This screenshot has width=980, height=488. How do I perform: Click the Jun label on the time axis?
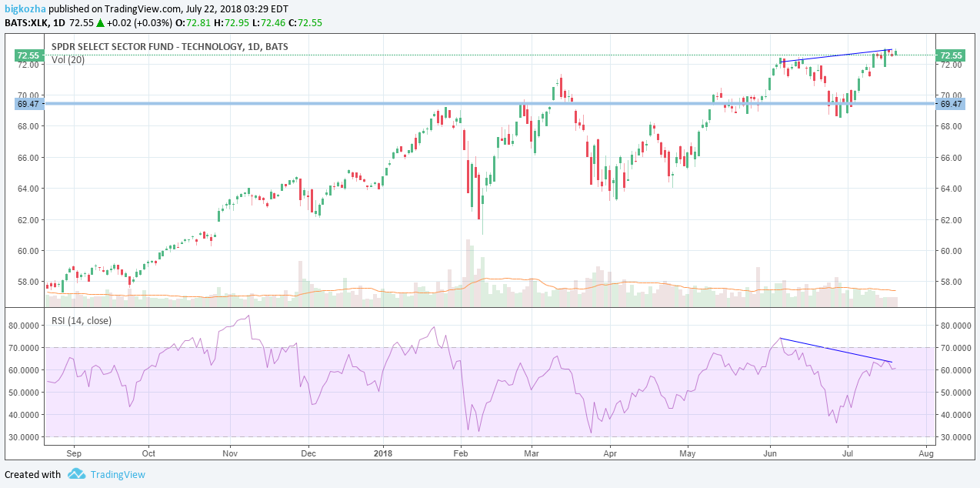pyautogui.click(x=770, y=454)
